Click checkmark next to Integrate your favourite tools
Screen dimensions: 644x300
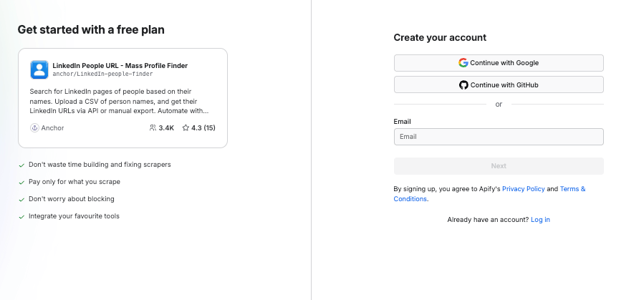tap(21, 217)
